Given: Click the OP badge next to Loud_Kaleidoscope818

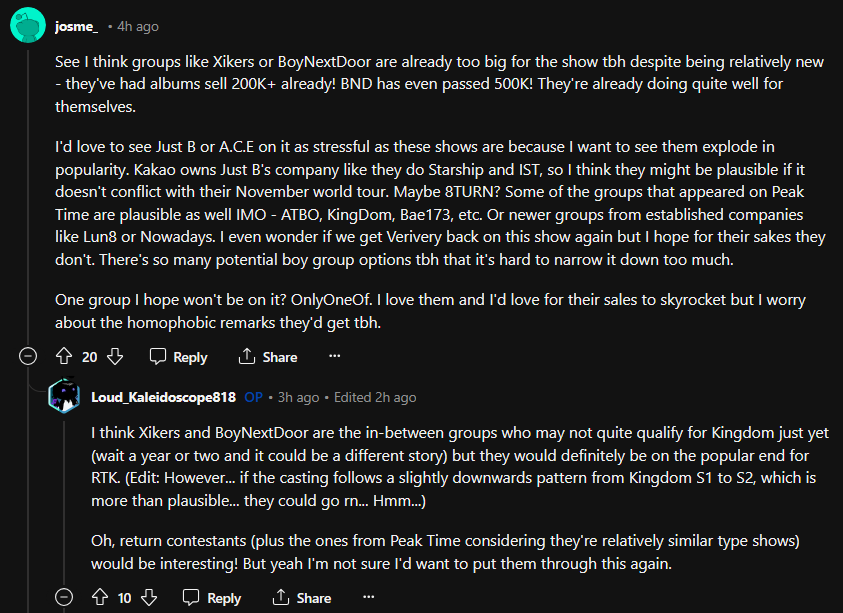Looking at the screenshot, I should click(x=254, y=397).
